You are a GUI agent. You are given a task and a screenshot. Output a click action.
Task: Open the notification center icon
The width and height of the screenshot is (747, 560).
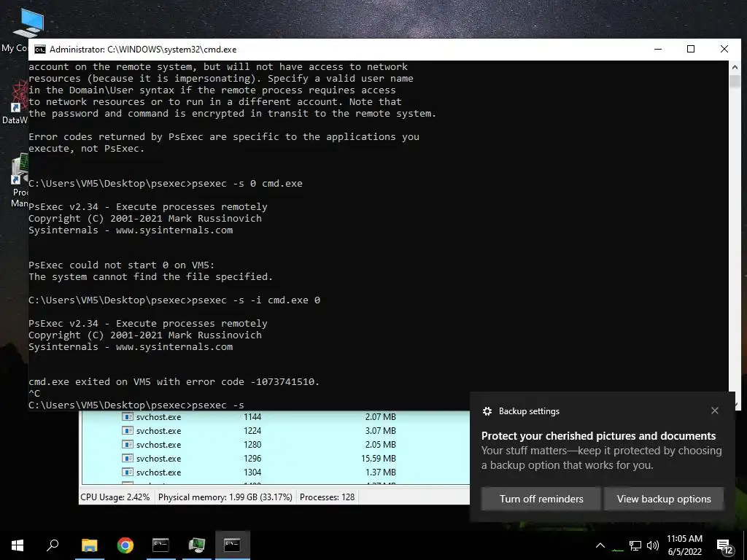724,546
